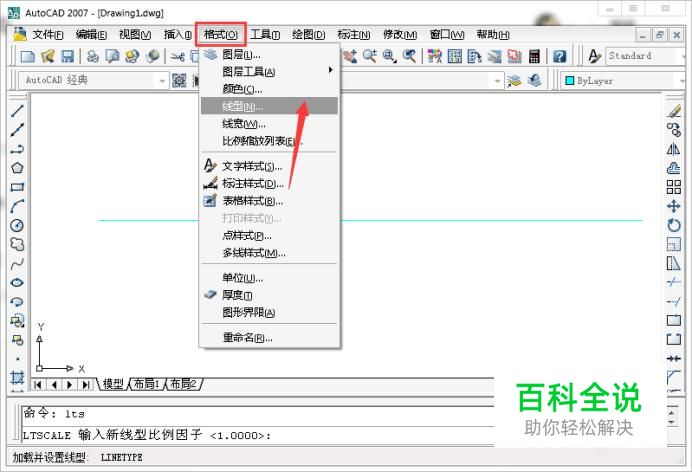Click the Text Style A icon
The width and height of the screenshot is (692, 472).
tap(594, 56)
